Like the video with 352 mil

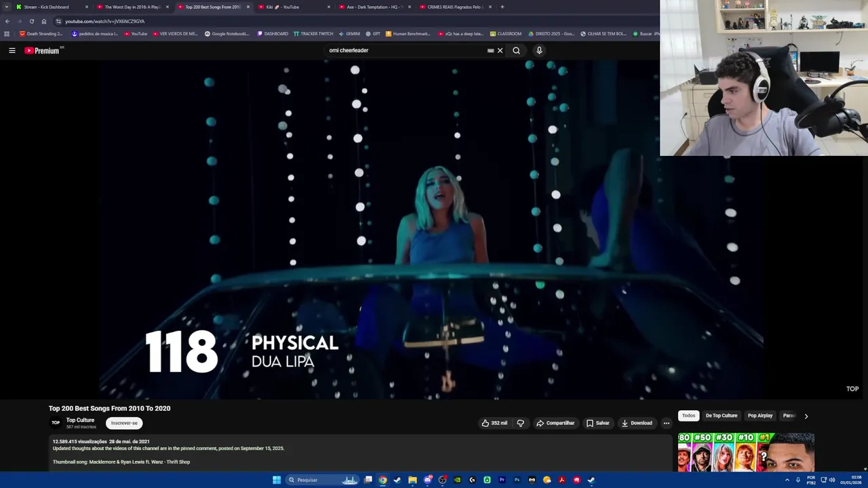click(494, 423)
